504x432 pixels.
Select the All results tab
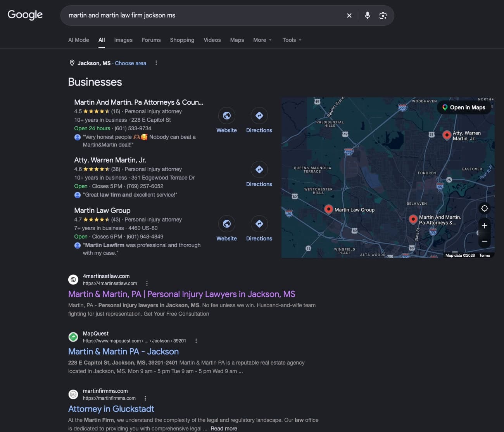(102, 40)
